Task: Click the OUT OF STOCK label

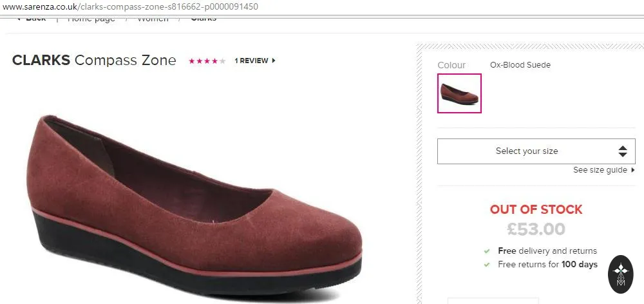Action: tap(536, 209)
